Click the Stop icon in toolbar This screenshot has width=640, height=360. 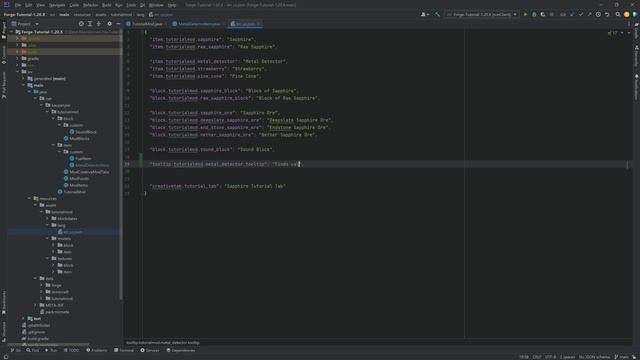551,14
